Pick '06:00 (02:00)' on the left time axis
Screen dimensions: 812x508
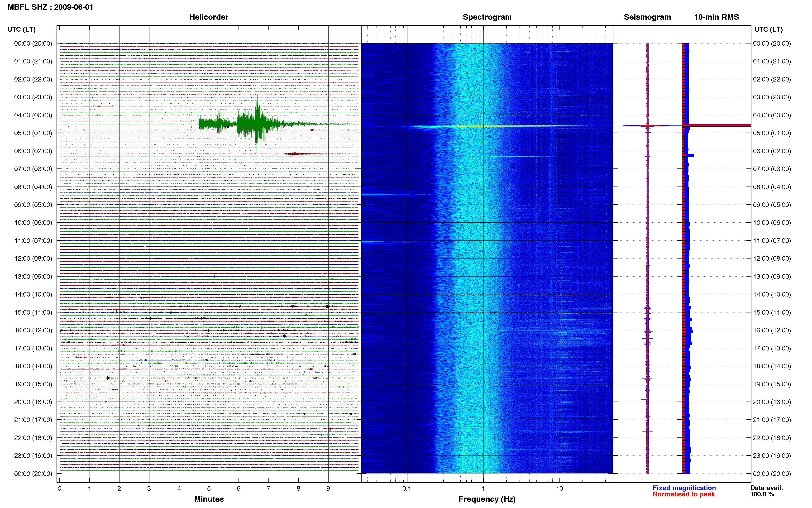coord(33,151)
